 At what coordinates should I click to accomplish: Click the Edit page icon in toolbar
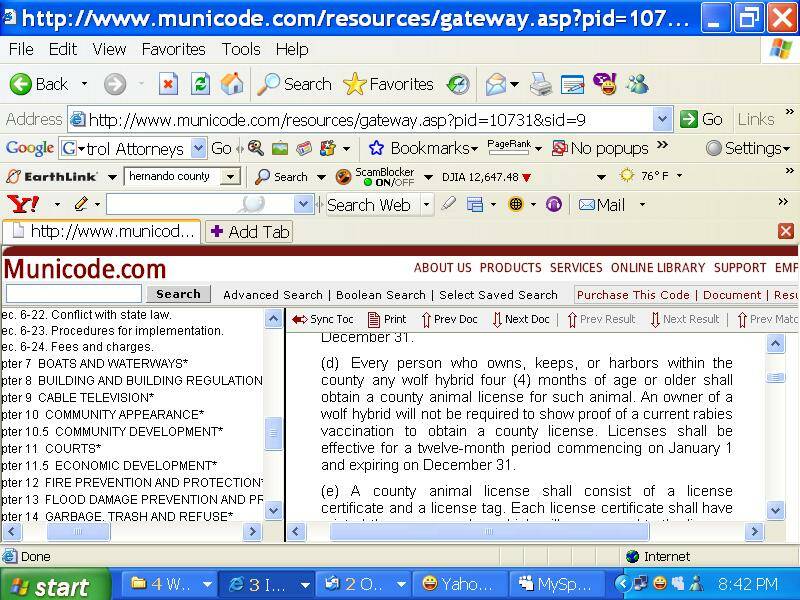click(572, 85)
